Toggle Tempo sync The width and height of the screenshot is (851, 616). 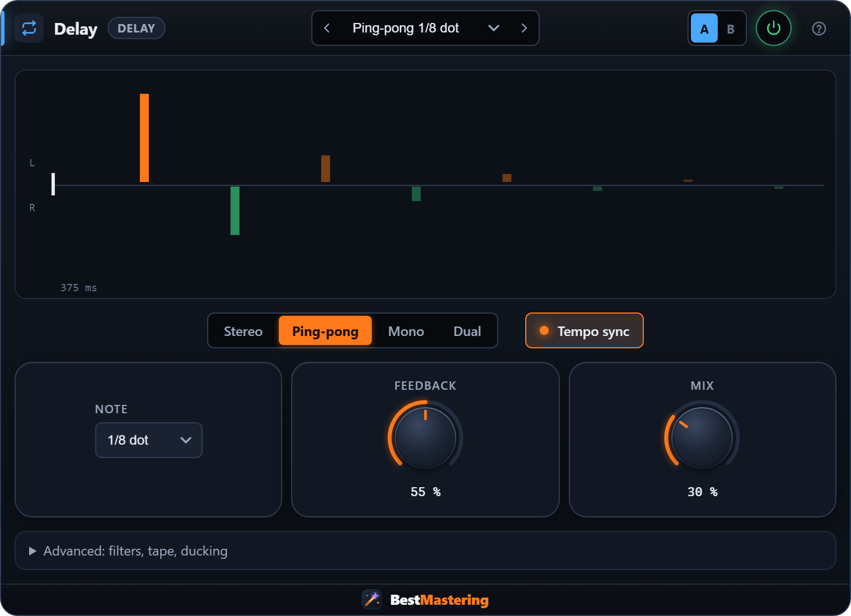click(585, 330)
